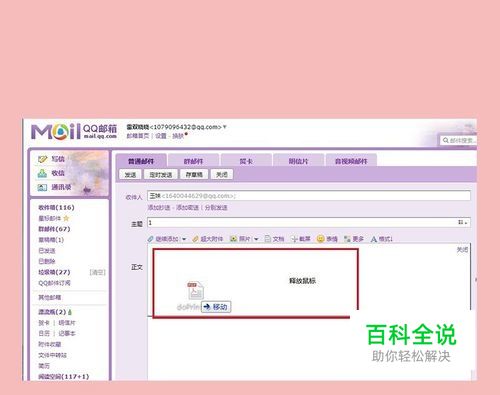Click the 日历 link in the sidebar
Screen dimensions: 500x395
[44, 333]
